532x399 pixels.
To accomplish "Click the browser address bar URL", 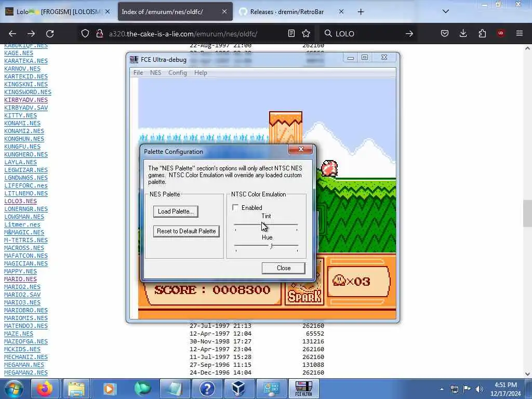I will [183, 34].
